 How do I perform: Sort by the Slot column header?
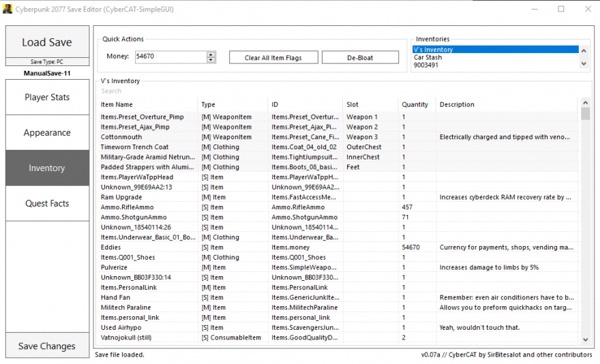pos(370,104)
